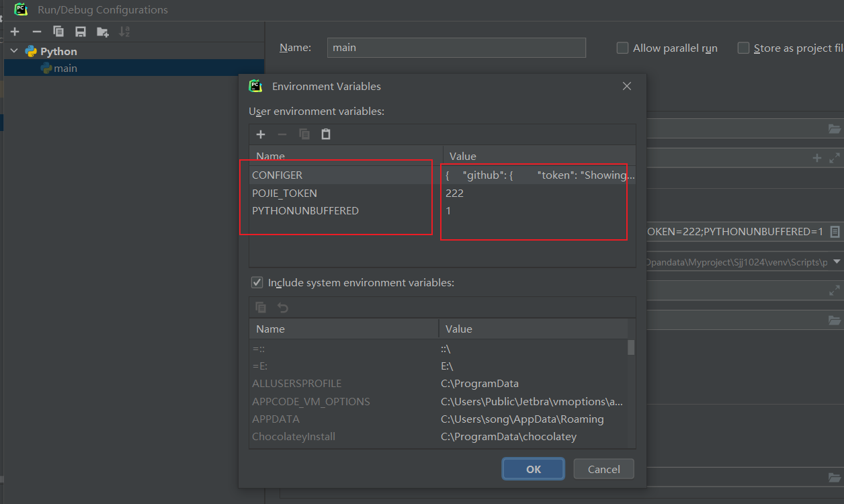Copy the selected environment variable
This screenshot has width=844, height=504.
[304, 134]
